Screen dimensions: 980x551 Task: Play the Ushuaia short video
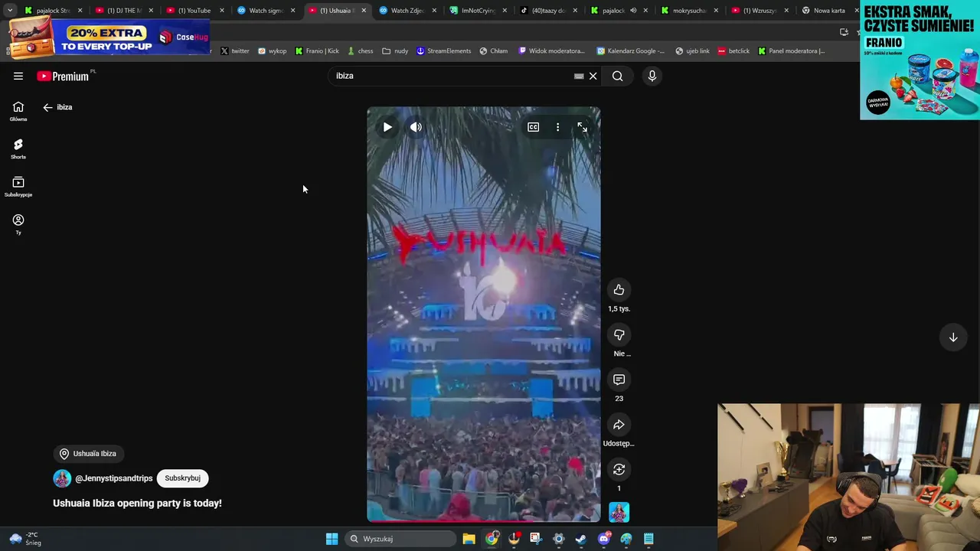click(387, 127)
